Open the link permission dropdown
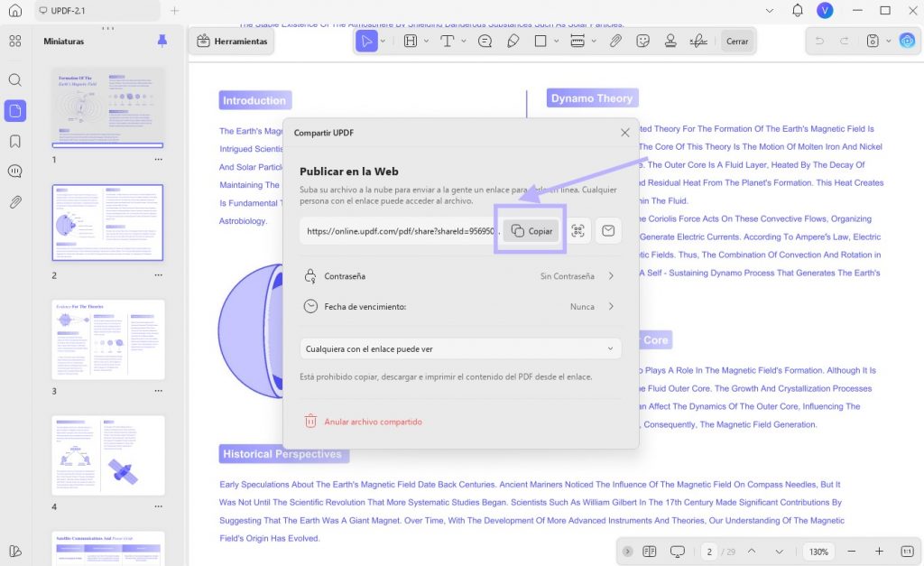Screen dimensions: 924x566 click(460, 349)
